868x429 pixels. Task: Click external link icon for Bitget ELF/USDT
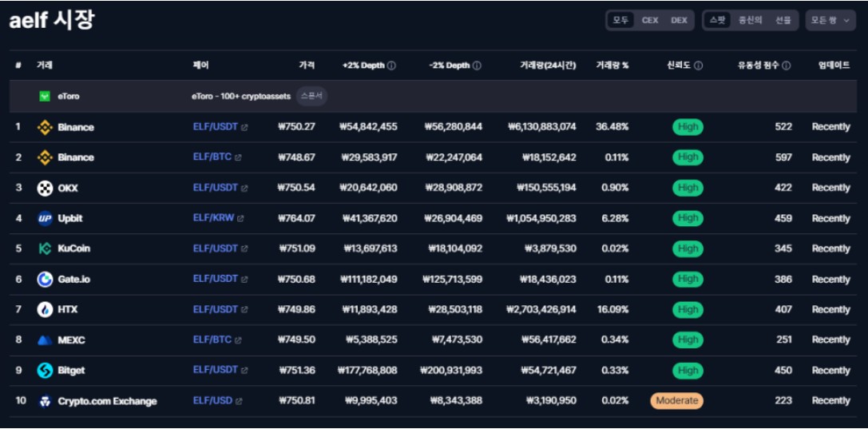pos(244,371)
